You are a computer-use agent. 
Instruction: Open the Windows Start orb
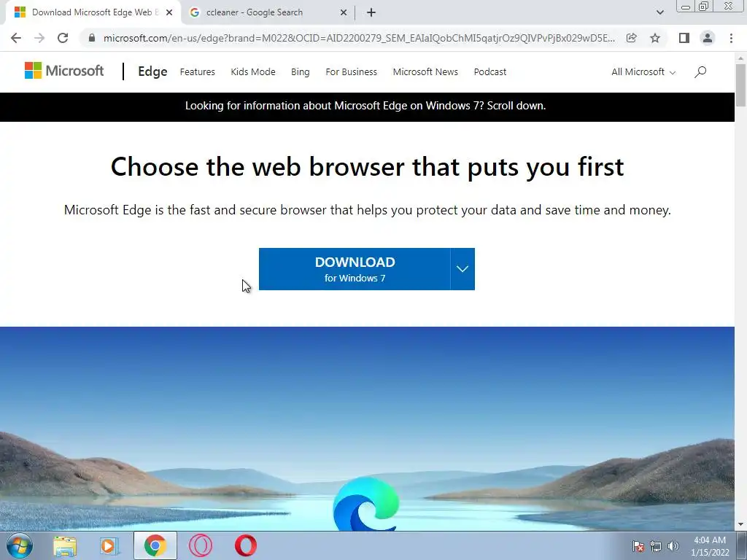point(20,545)
